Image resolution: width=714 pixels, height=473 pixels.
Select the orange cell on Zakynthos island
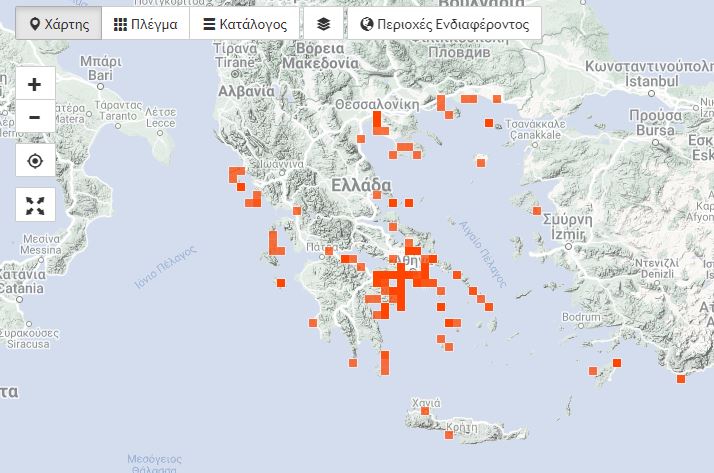pos(281,283)
